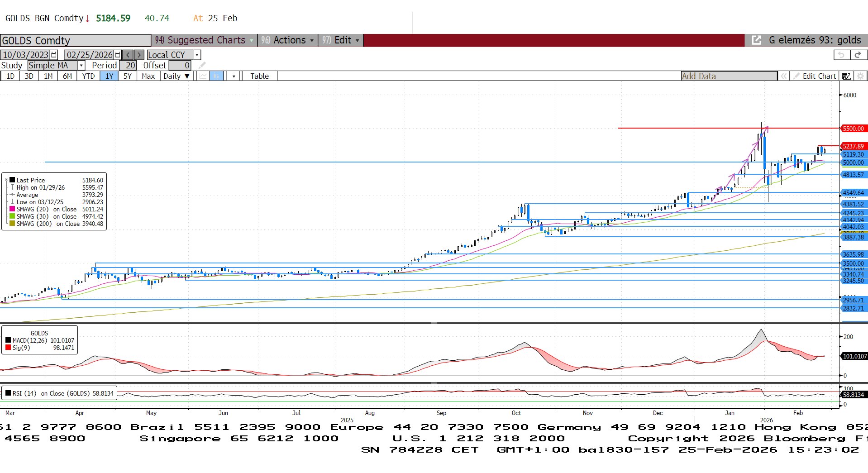Open the Daily periodicity dropdown
868x473 pixels.
tap(176, 76)
